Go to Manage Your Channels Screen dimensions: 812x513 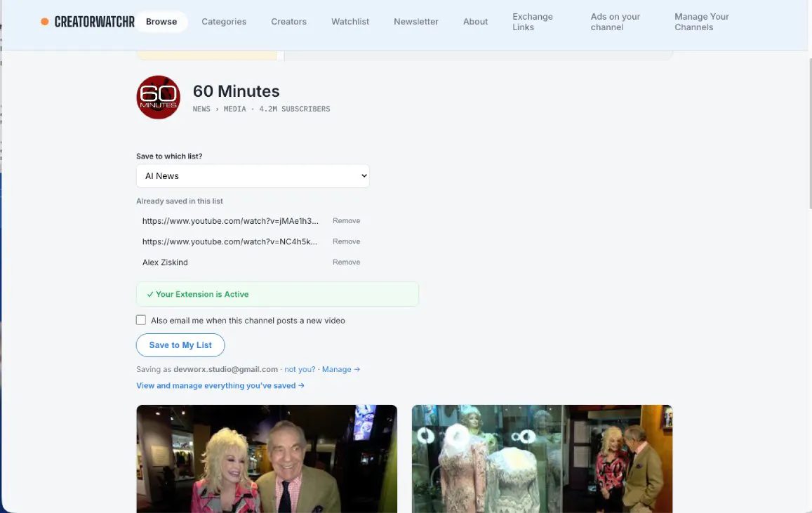(x=701, y=22)
